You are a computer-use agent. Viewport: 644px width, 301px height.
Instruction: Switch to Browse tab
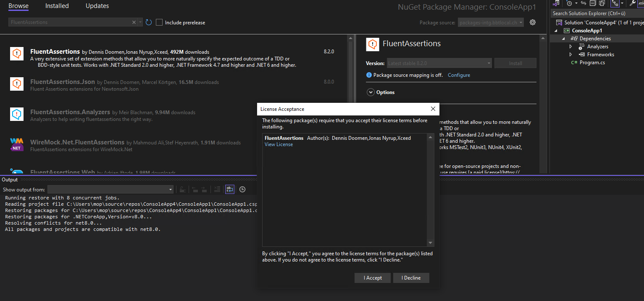[18, 6]
